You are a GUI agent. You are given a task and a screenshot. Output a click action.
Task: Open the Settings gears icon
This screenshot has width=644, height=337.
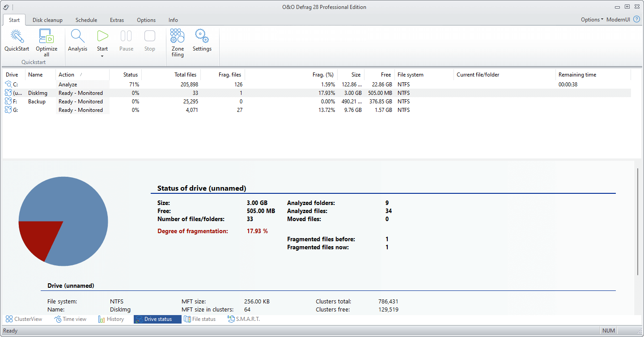coord(202,36)
